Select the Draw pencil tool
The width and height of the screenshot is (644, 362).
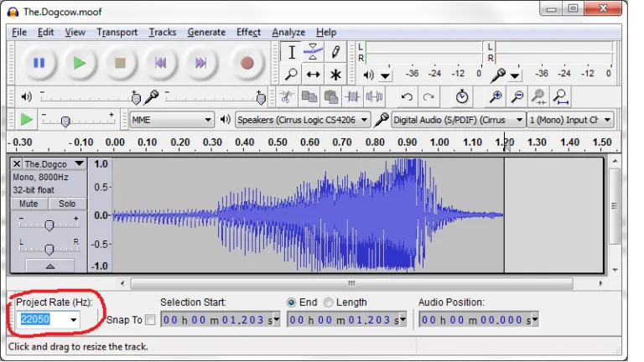[335, 52]
